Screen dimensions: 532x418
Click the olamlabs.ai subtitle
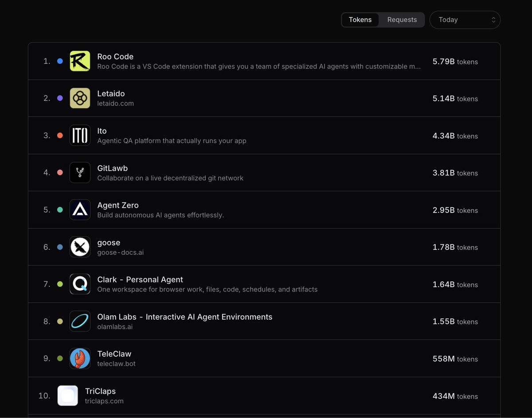click(115, 327)
